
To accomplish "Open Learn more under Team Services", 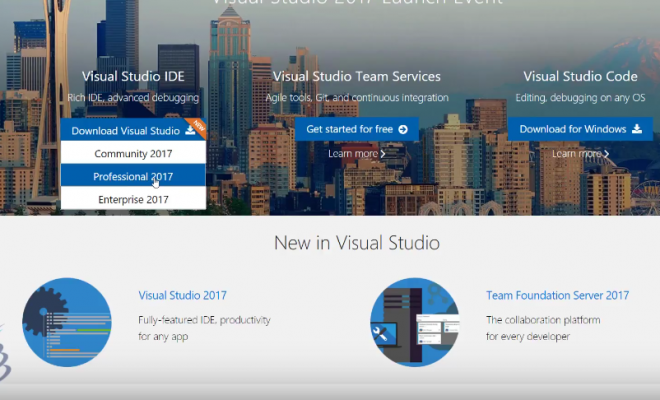I will coord(353,154).
